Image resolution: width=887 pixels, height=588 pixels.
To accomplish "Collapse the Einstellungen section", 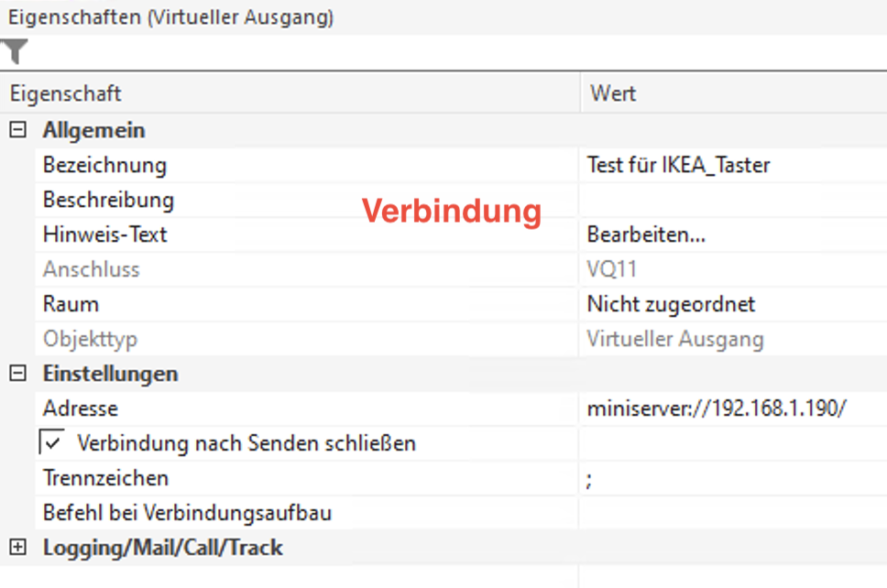I will (x=17, y=374).
